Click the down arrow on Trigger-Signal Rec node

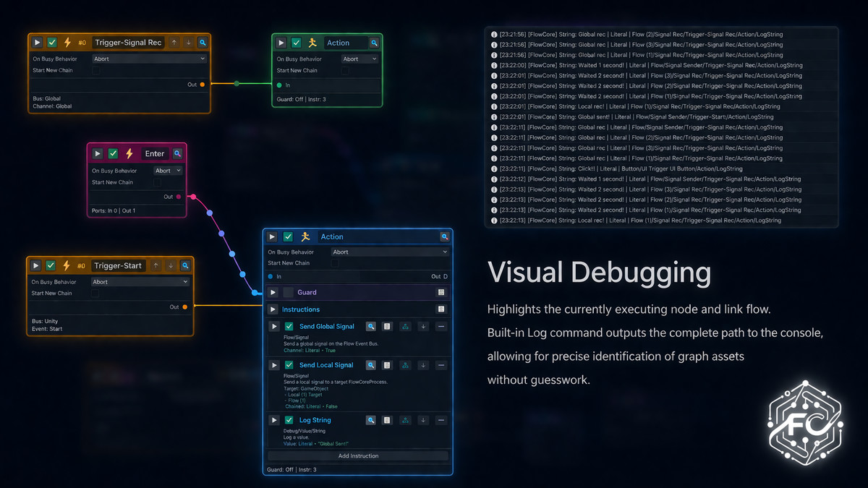(x=188, y=43)
